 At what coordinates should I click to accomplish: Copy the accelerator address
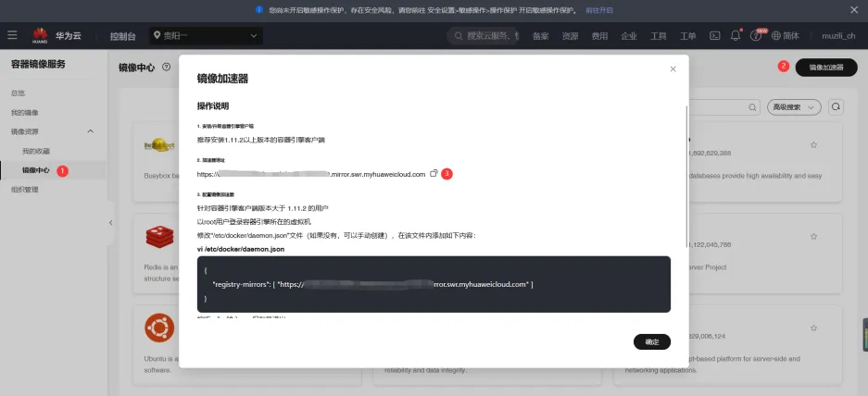pyautogui.click(x=434, y=174)
